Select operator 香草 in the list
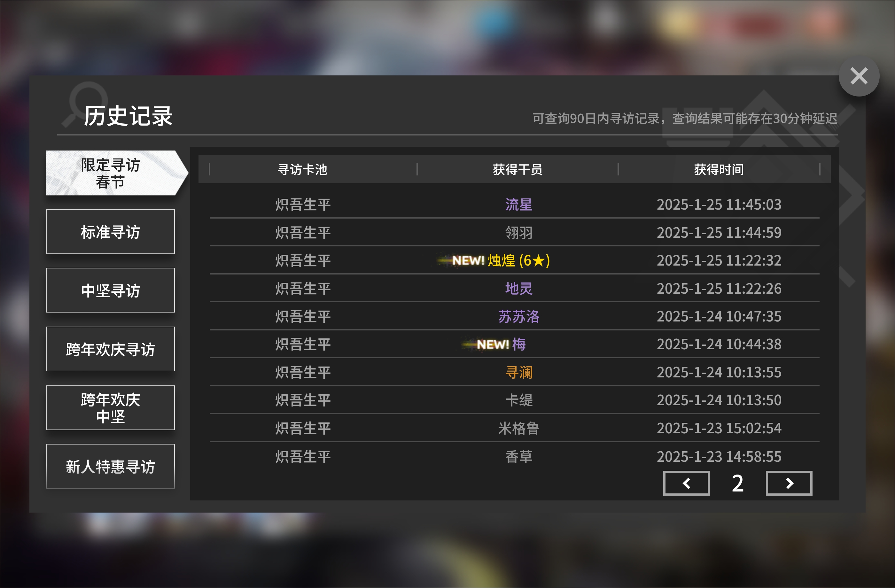 [518, 456]
